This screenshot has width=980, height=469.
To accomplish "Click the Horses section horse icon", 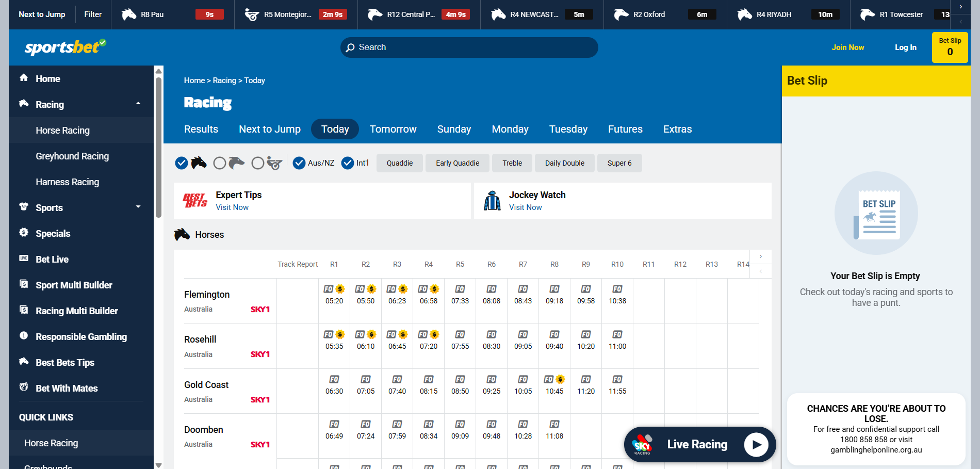I will coord(182,235).
